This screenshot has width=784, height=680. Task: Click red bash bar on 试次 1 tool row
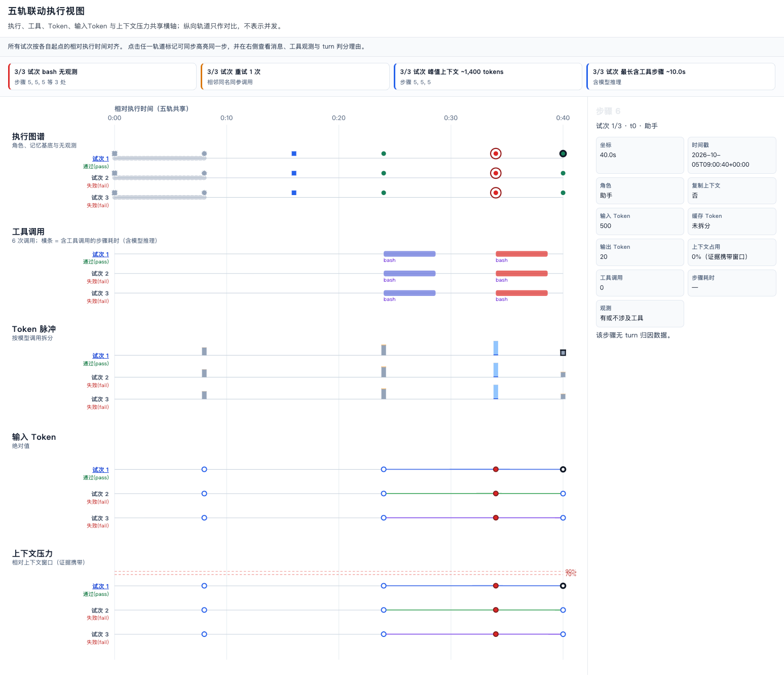pos(521,254)
